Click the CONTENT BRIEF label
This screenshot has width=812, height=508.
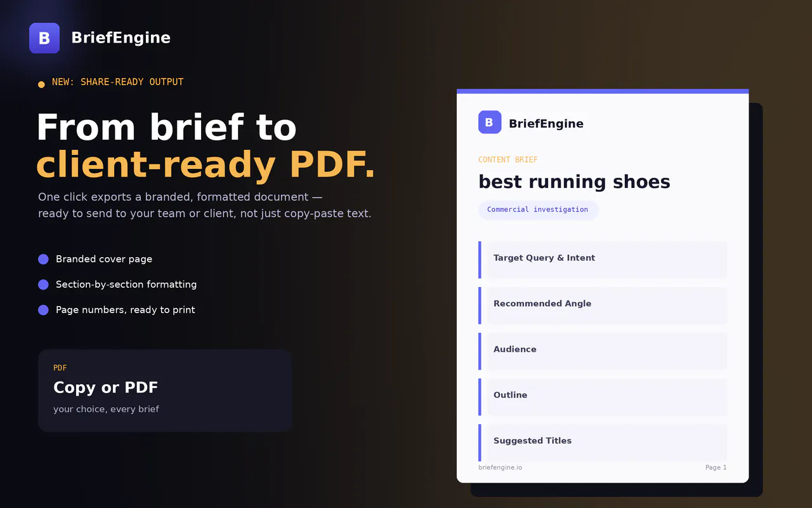point(508,159)
